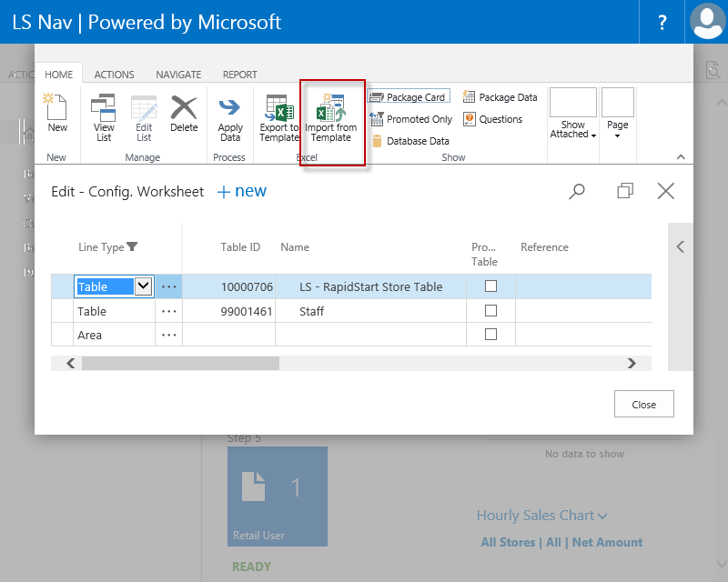
Task: Toggle Promoted Table checkbox for Staff row
Action: click(x=490, y=311)
